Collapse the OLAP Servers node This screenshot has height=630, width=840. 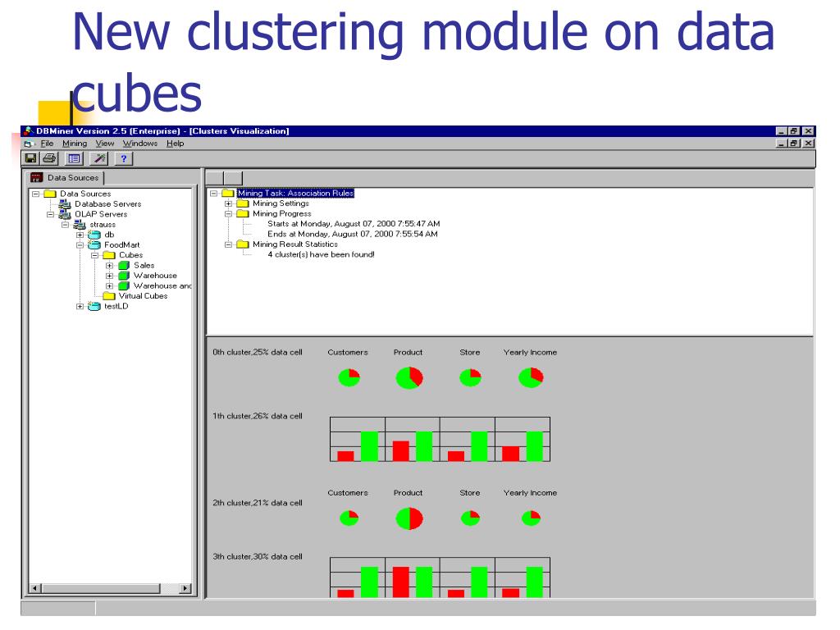point(50,214)
